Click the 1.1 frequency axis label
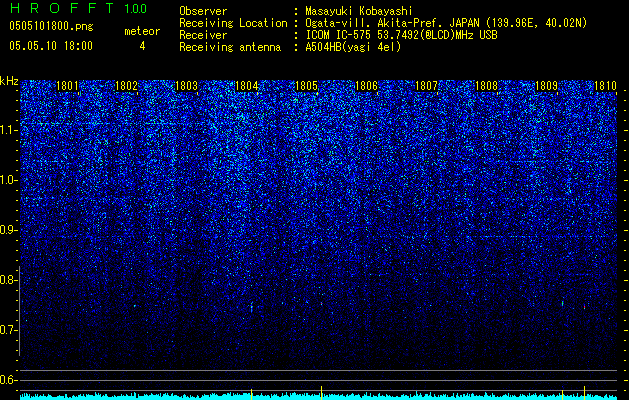This screenshot has height=400, width=629. click(x=9, y=130)
